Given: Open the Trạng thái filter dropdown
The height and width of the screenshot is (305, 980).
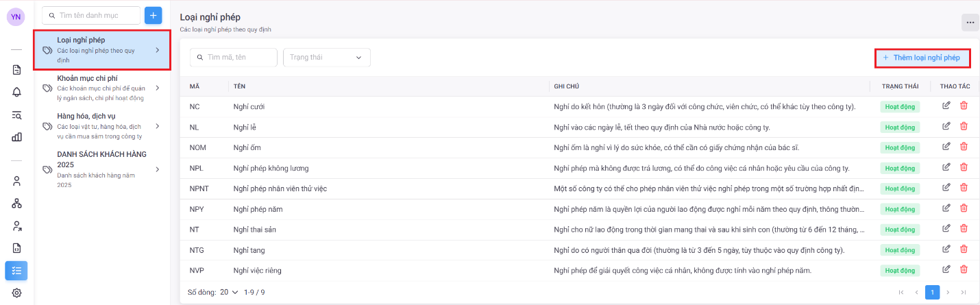Looking at the screenshot, I should point(326,58).
